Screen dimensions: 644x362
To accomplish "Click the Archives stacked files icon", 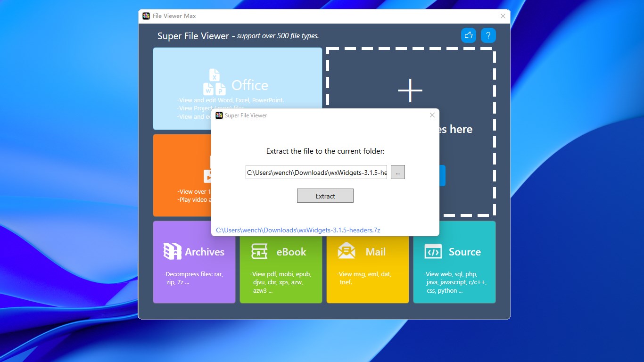I will (173, 251).
